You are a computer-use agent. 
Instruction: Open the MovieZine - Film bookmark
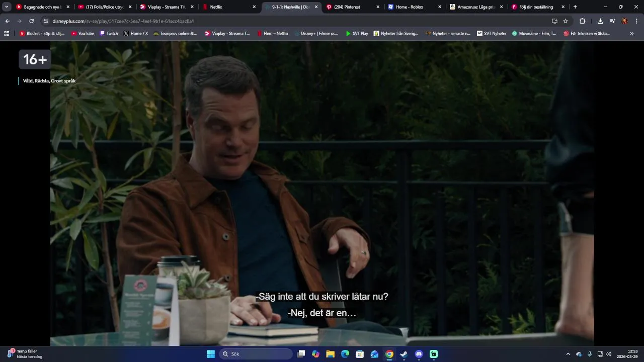pyautogui.click(x=534, y=33)
